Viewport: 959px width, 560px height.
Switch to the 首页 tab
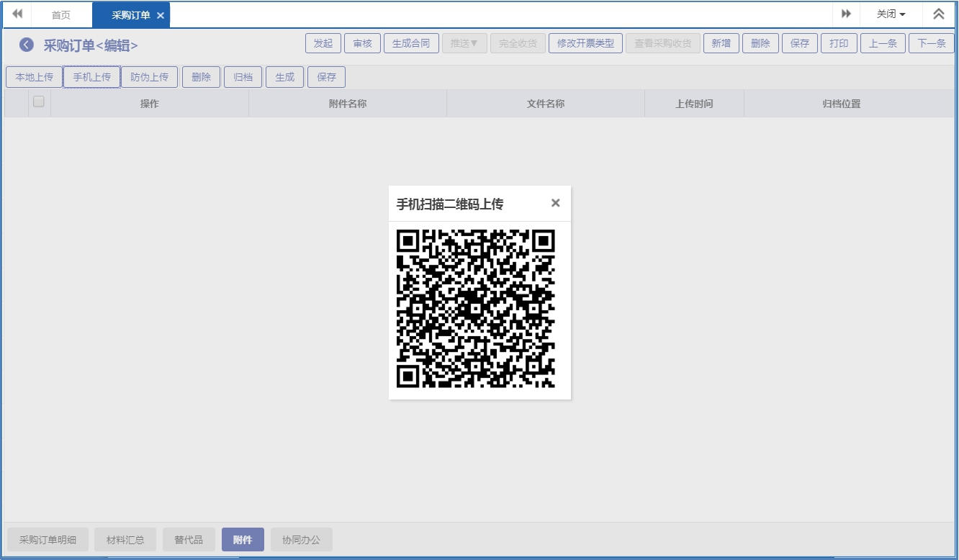pyautogui.click(x=61, y=15)
